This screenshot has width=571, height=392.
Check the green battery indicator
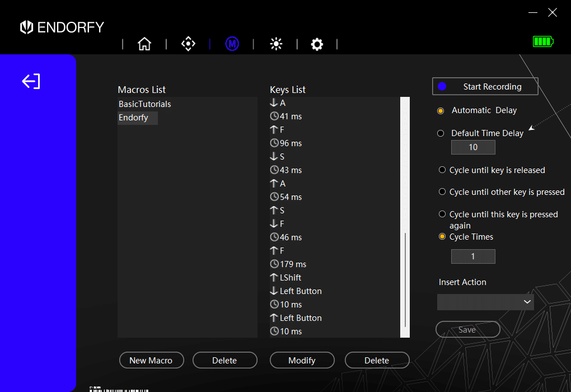[x=542, y=41]
